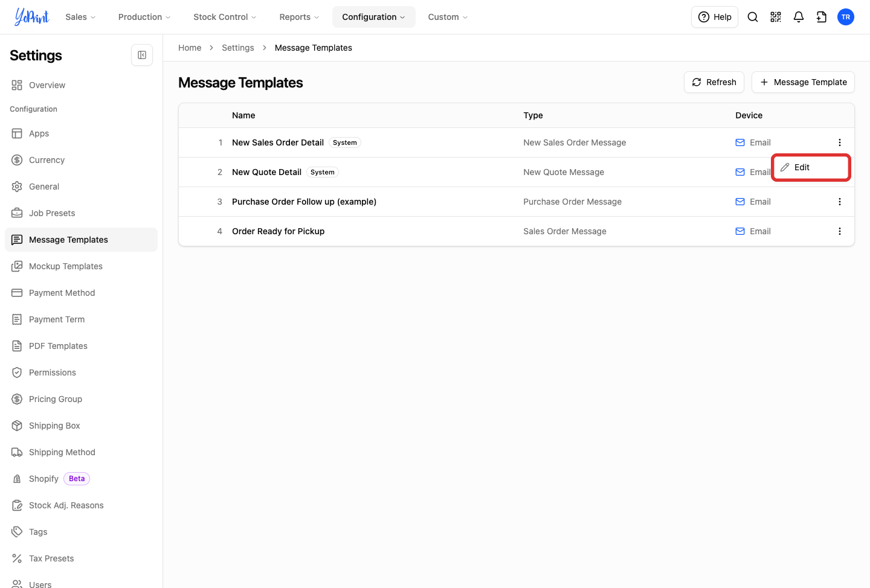Select Permissions in sidebar

(x=81, y=372)
